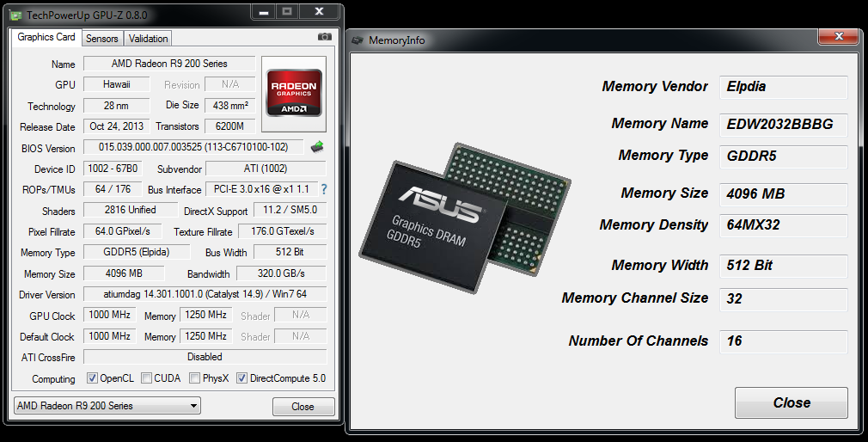Click the Memory Width field 512 Bit
868x442 pixels.
pos(783,266)
